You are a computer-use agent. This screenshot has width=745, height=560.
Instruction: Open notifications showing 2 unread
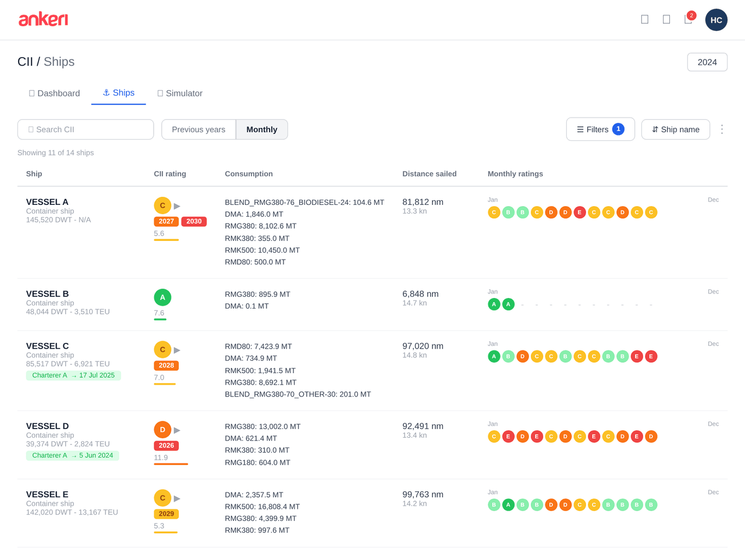click(687, 19)
